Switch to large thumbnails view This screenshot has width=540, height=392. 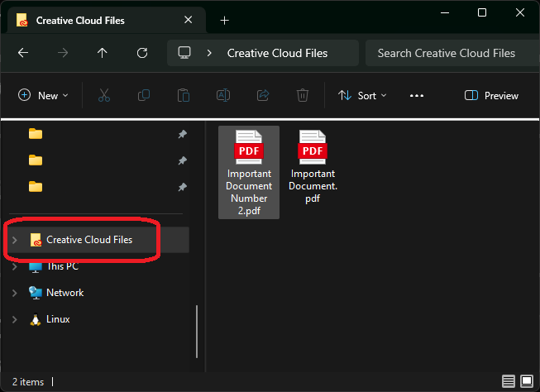tap(527, 381)
